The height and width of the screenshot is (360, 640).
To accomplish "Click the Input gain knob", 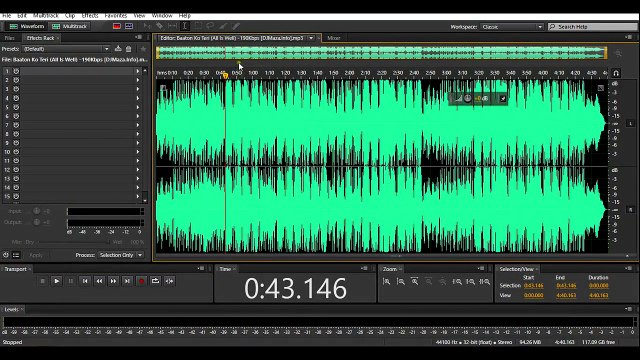I will click(36, 211).
